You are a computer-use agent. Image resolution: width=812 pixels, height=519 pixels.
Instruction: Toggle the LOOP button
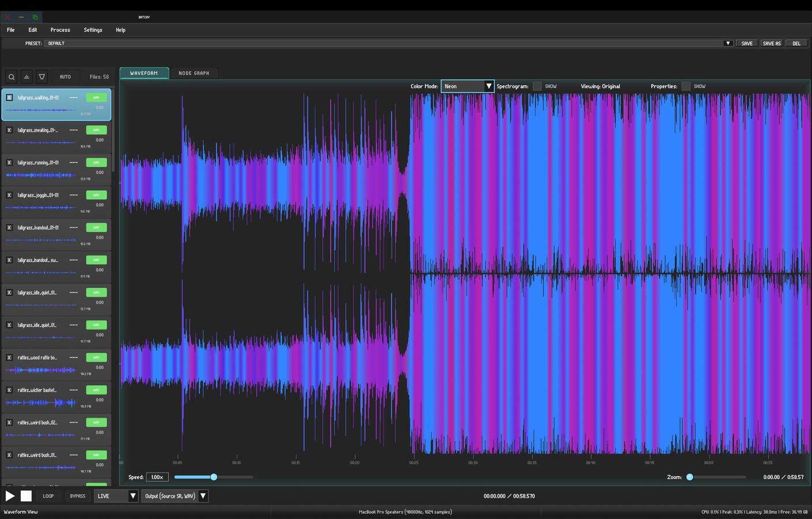tap(48, 496)
